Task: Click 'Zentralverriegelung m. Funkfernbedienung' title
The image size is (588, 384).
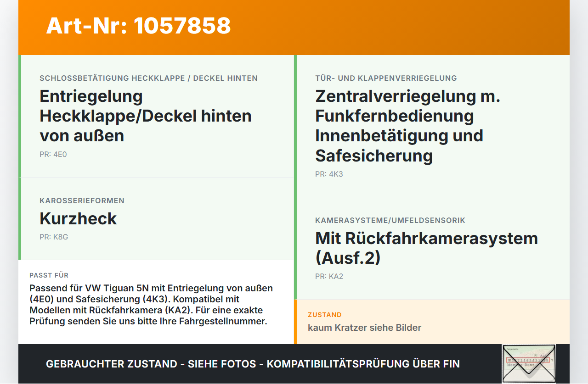Action: (407, 126)
